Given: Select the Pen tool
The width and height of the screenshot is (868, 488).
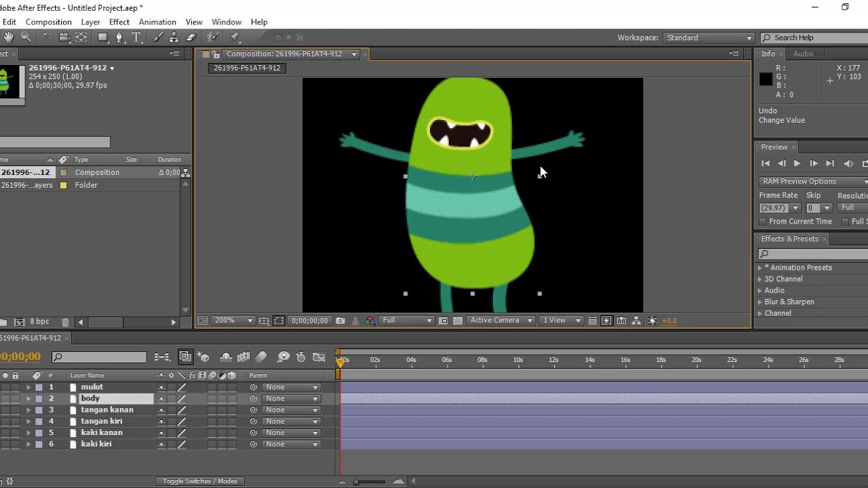Looking at the screenshot, I should (x=119, y=37).
